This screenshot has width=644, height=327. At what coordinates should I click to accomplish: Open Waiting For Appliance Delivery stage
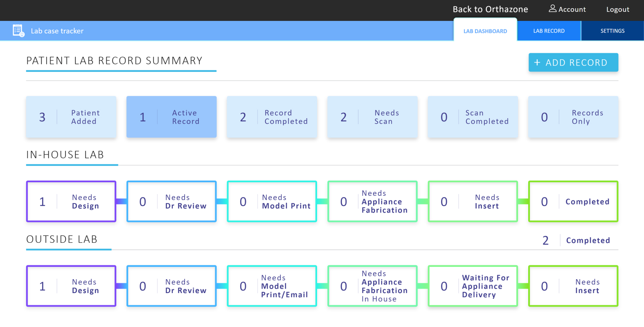point(473,286)
